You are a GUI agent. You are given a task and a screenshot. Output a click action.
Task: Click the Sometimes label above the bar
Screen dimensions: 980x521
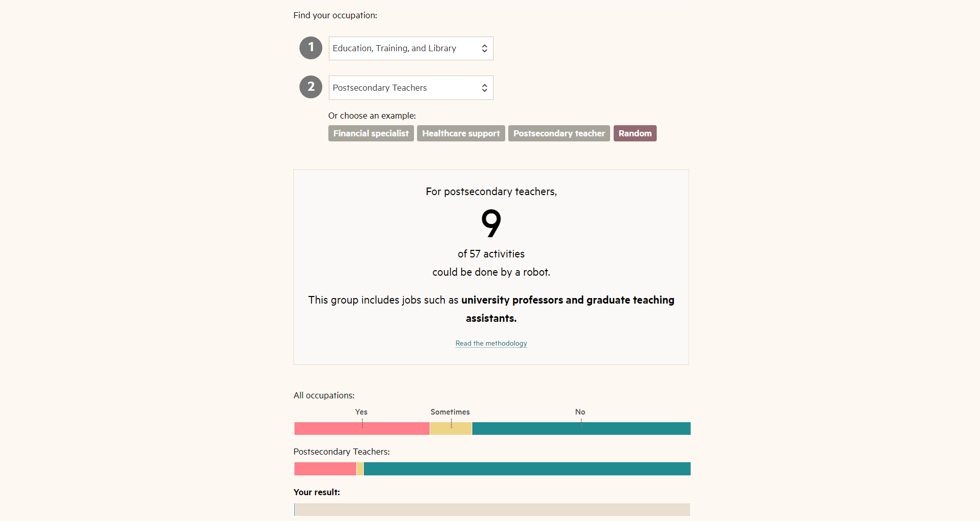coord(450,412)
